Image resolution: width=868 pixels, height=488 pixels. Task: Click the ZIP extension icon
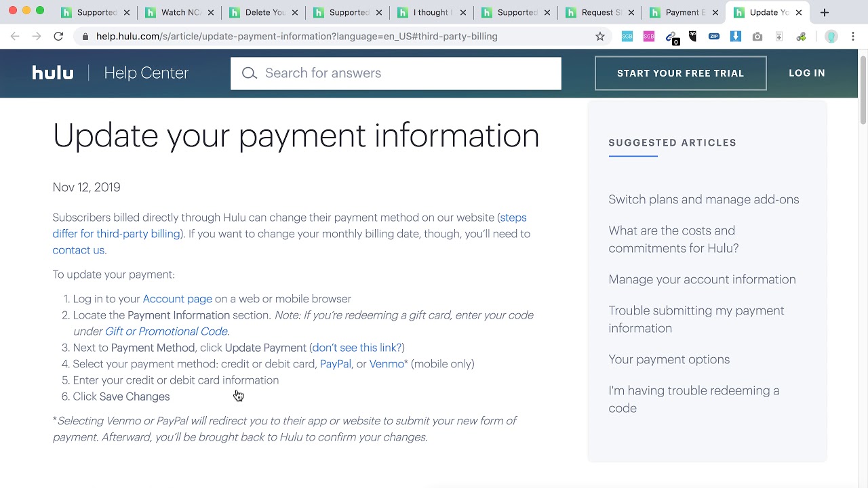tap(714, 37)
